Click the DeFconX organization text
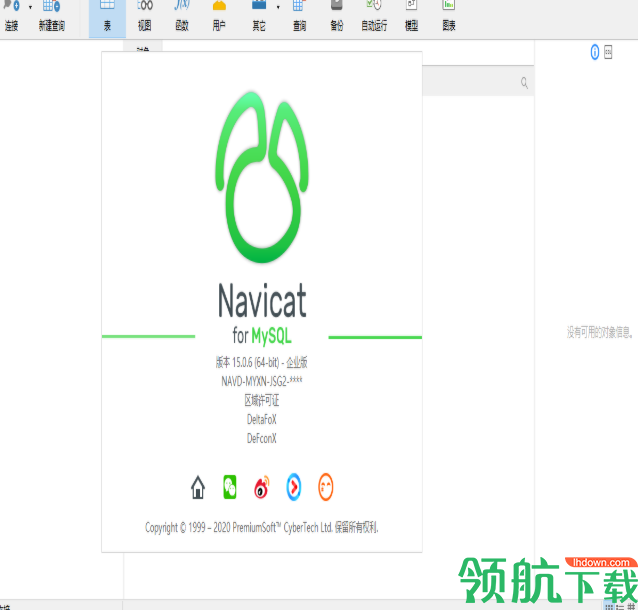 (x=262, y=438)
